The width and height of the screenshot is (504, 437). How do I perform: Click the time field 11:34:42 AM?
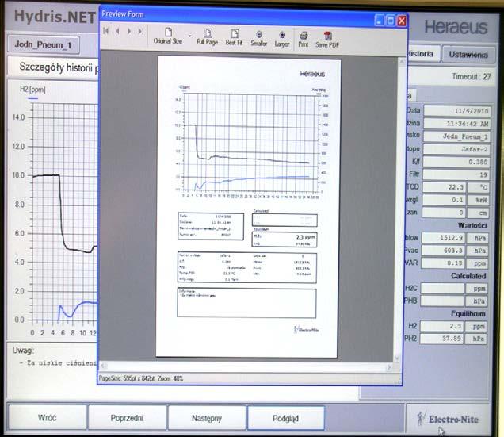pyautogui.click(x=457, y=124)
